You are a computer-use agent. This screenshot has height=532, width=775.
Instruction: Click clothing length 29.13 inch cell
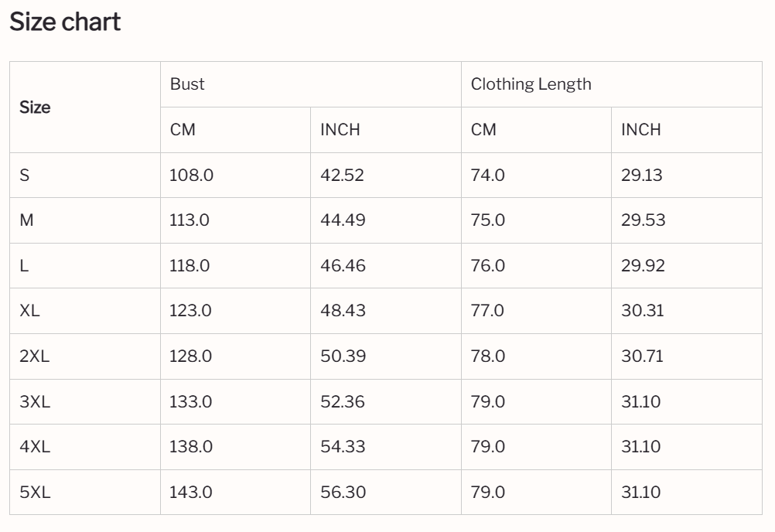click(641, 176)
